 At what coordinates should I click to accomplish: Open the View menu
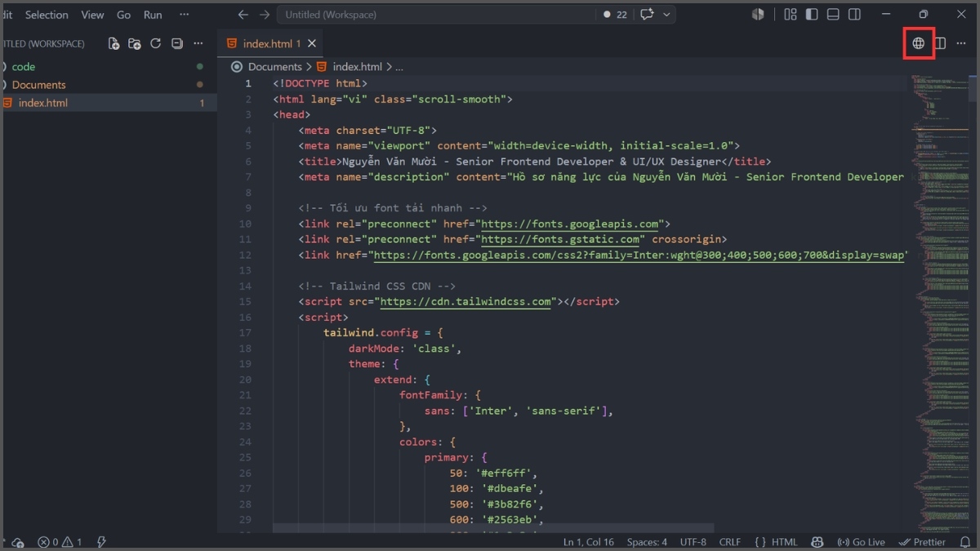tap(92, 15)
